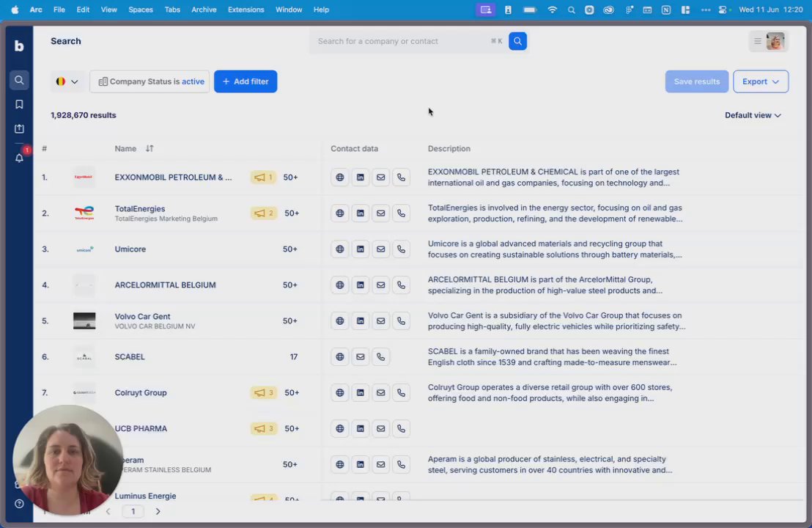The image size is (812, 528).
Task: Open the Spaces menu
Action: tap(140, 10)
